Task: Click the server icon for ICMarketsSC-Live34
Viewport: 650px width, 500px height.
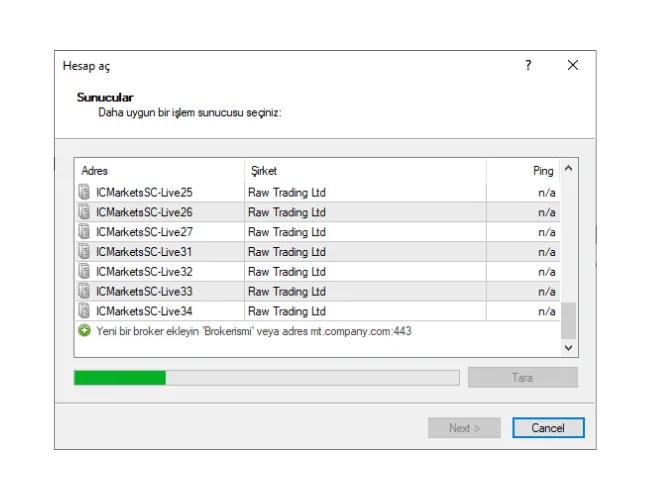Action: [84, 311]
